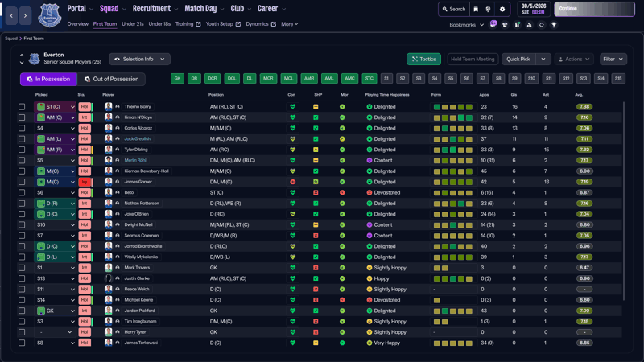Open the bookmark icon in top toolbar
The width and height of the screenshot is (644, 362).
point(476,9)
